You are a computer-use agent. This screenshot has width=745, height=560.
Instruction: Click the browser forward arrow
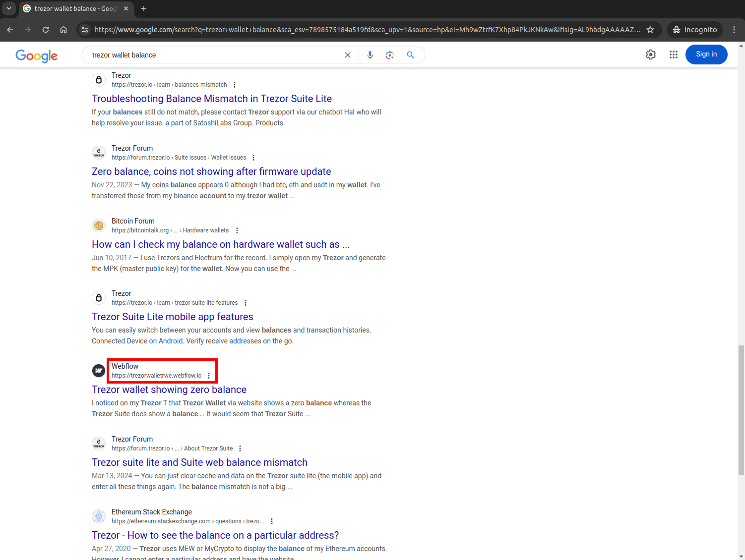pyautogui.click(x=28, y=30)
